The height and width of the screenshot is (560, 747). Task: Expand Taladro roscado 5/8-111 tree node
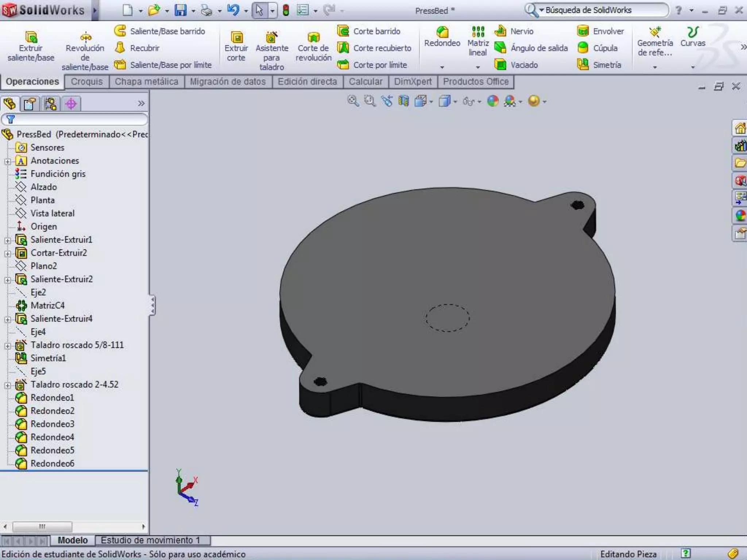coord(8,346)
